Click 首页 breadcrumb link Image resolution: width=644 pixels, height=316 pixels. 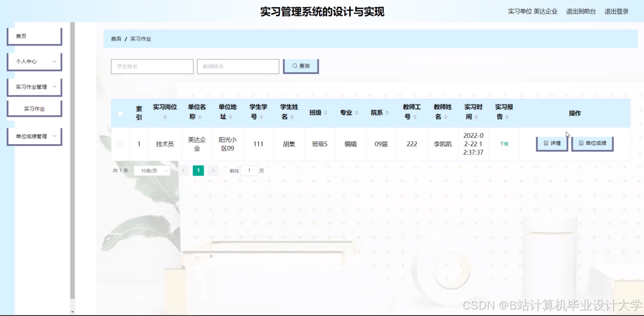[116, 39]
